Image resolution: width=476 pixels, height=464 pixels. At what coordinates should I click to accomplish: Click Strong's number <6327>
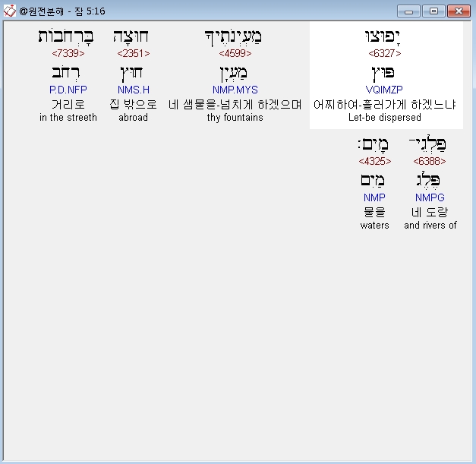pos(385,53)
